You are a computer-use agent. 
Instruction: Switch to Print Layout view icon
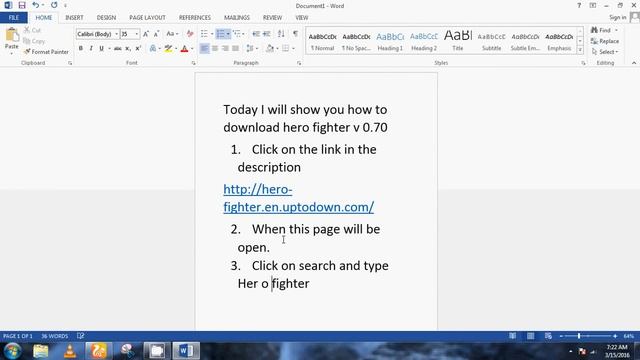[x=530, y=336]
